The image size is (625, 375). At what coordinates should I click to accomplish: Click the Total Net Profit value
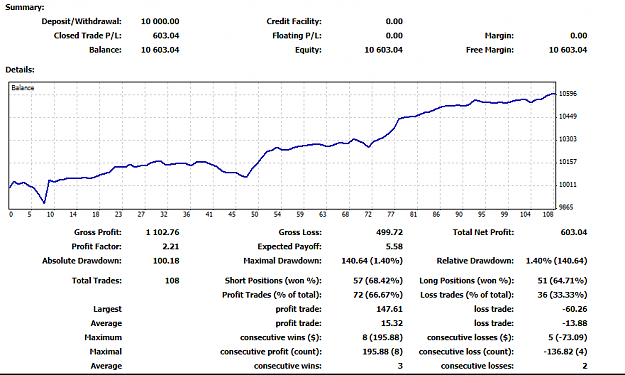pos(574,232)
